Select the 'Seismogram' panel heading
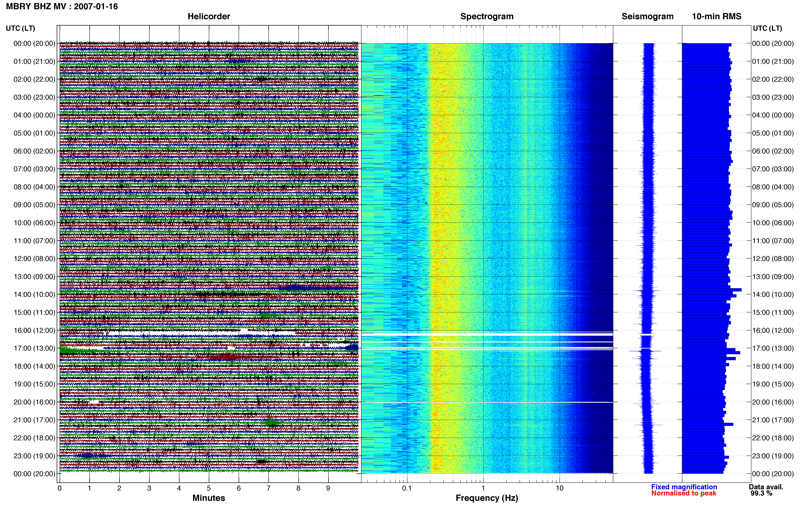The image size is (812, 508). coord(647,16)
